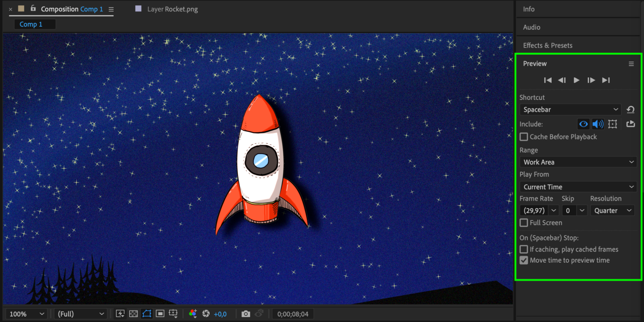Toggle mask and shape path visibility

tap(147, 314)
